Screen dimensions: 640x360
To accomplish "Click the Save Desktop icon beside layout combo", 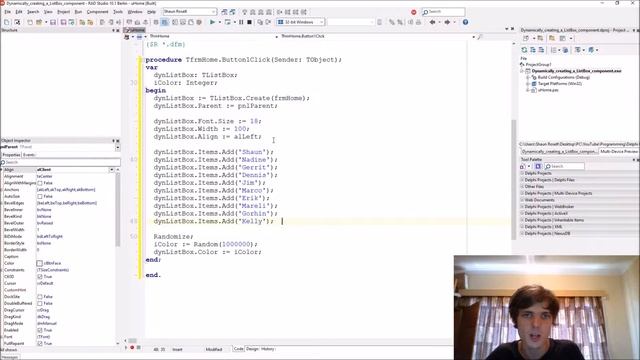I will coord(224,12).
